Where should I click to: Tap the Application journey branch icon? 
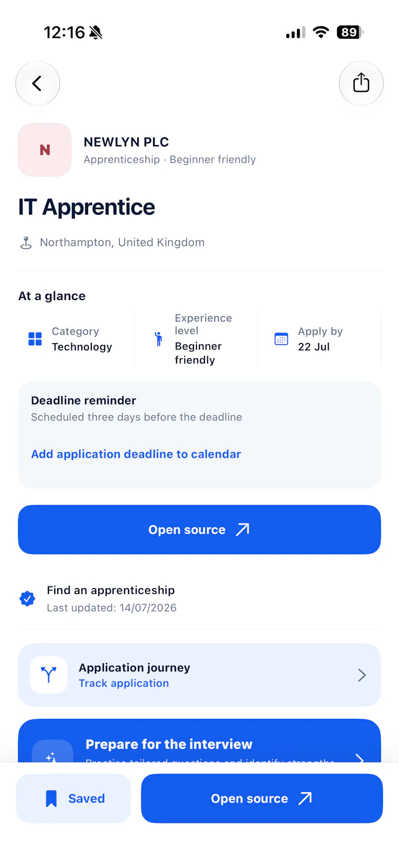pos(49,675)
